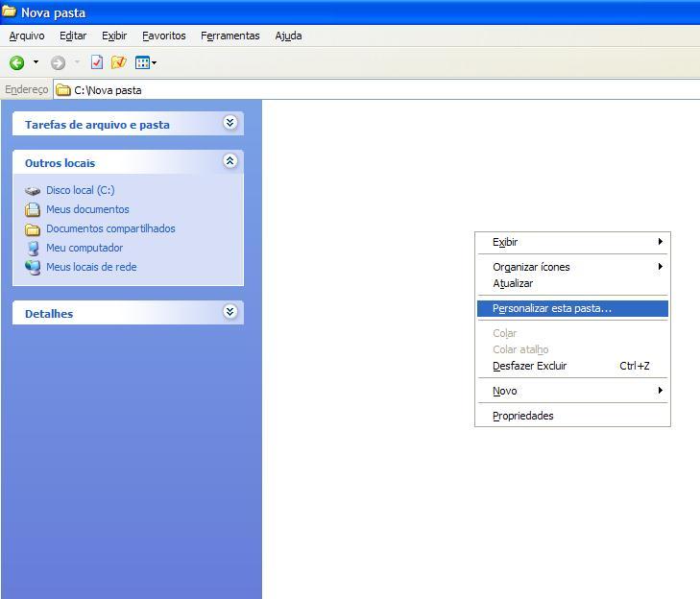Image resolution: width=700 pixels, height=599 pixels.
Task: Collapse the Outros locais panel
Action: tap(229, 160)
